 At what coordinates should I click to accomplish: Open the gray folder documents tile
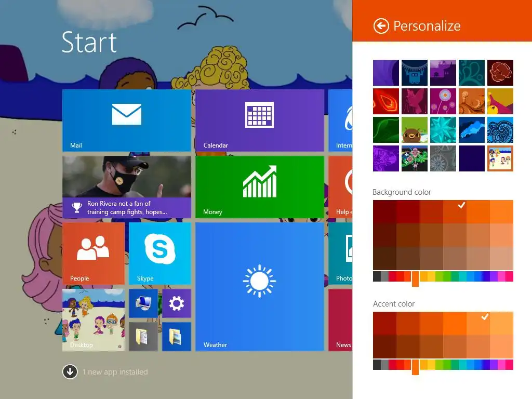pyautogui.click(x=143, y=336)
